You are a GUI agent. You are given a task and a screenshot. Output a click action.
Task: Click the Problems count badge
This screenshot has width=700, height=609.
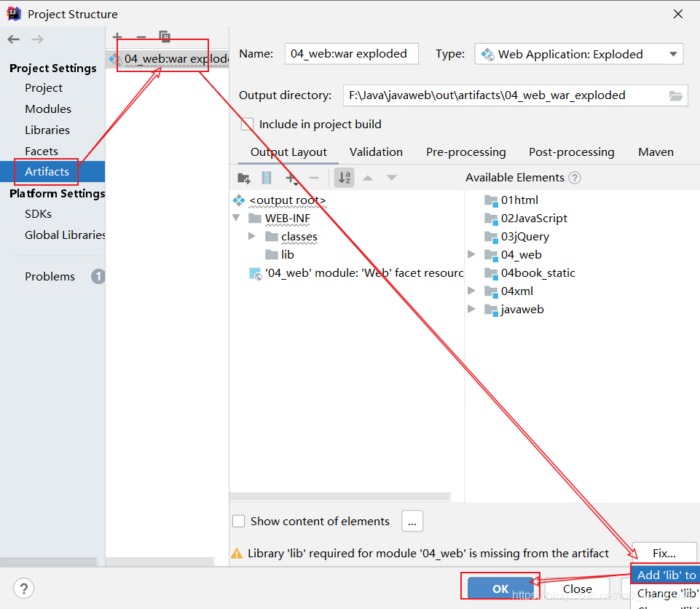(x=98, y=276)
